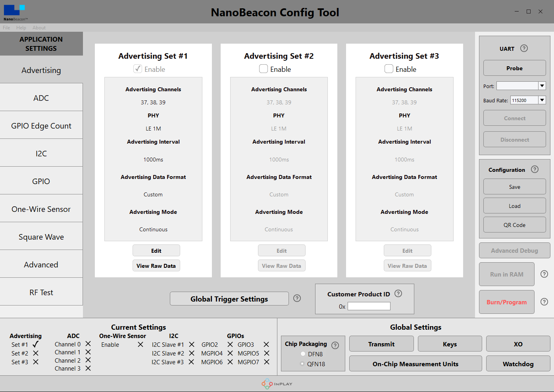Select the DFN8 chip packaging option
554x392 pixels.
tap(303, 354)
